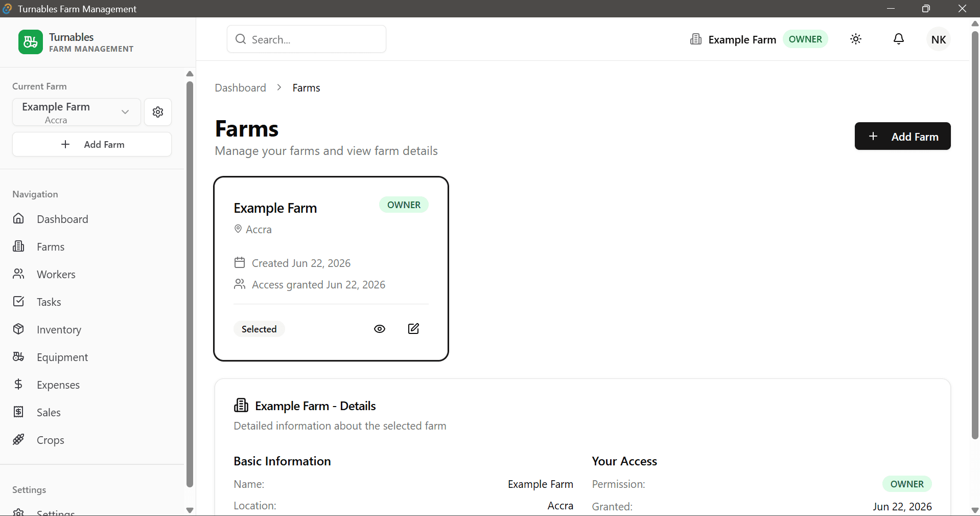Click plus icon in black Add Farm button
Viewport: 980px width, 516px height.
click(x=873, y=137)
